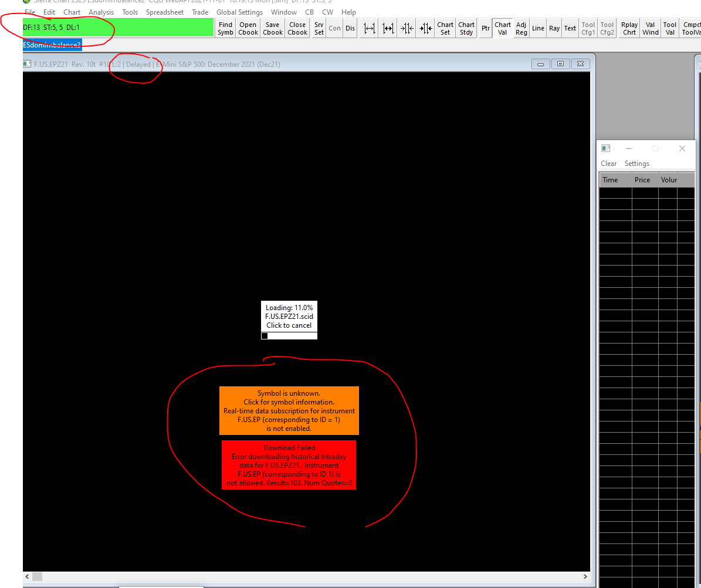This screenshot has width=701, height=588.
Task: Select the Ray drawing tool
Action: (554, 28)
